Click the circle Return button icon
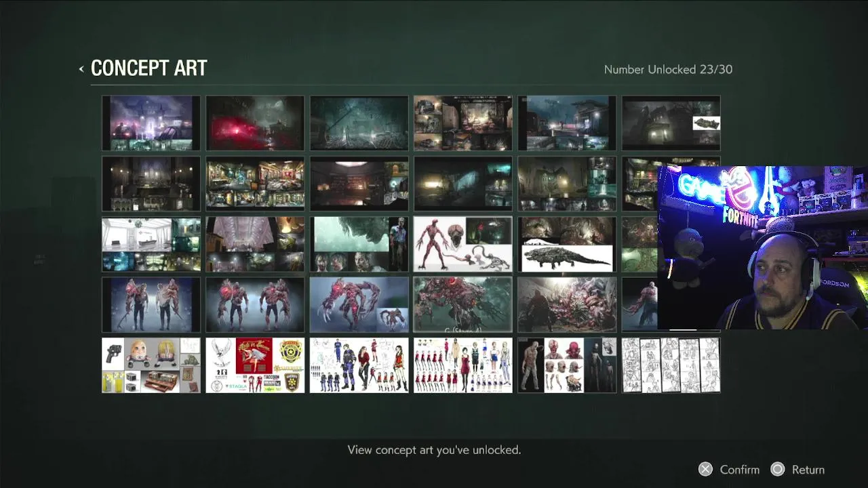The width and height of the screenshot is (868, 488). pos(778,469)
